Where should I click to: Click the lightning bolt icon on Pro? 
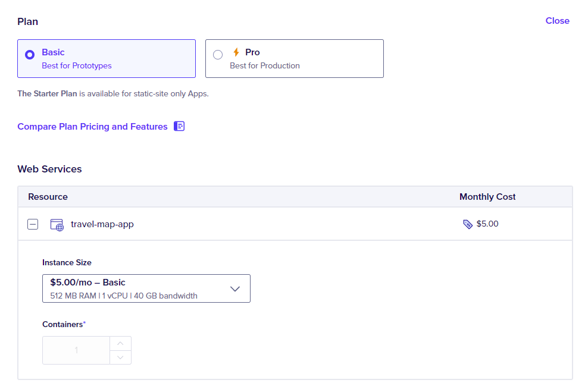pos(236,52)
